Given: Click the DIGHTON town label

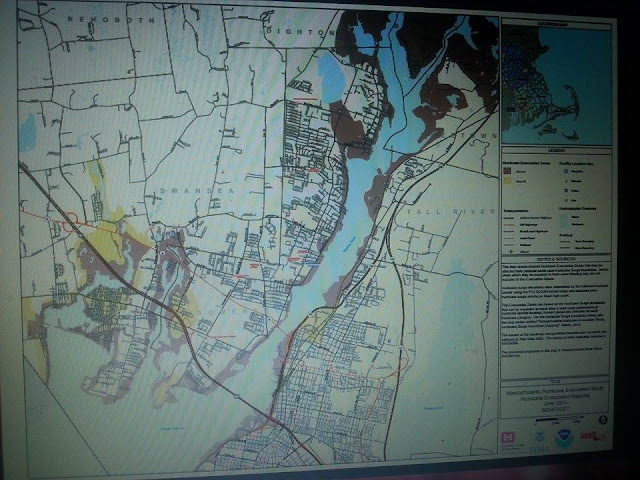Looking at the screenshot, I should point(300,32).
